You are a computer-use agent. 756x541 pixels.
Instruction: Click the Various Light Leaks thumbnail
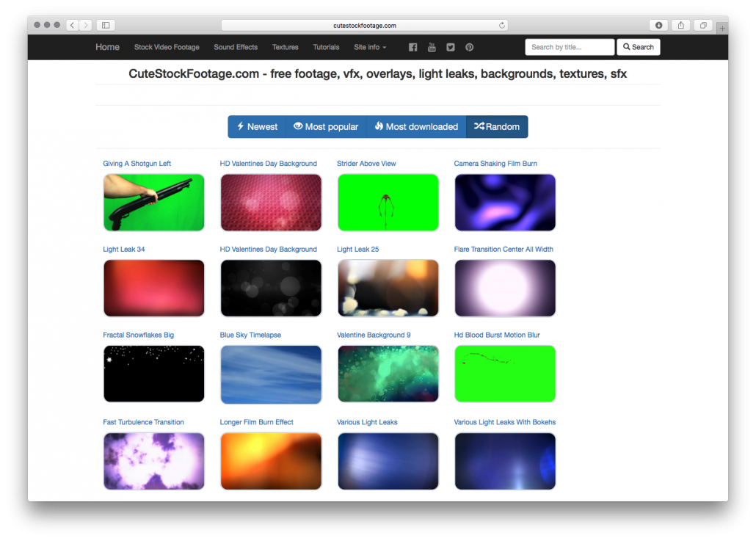pos(388,462)
